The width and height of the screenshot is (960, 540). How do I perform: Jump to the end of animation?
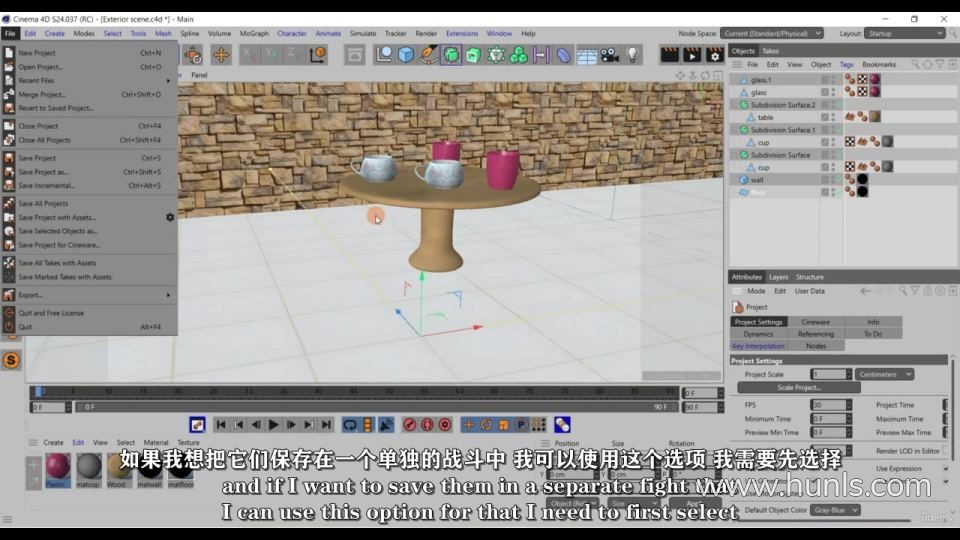326,425
